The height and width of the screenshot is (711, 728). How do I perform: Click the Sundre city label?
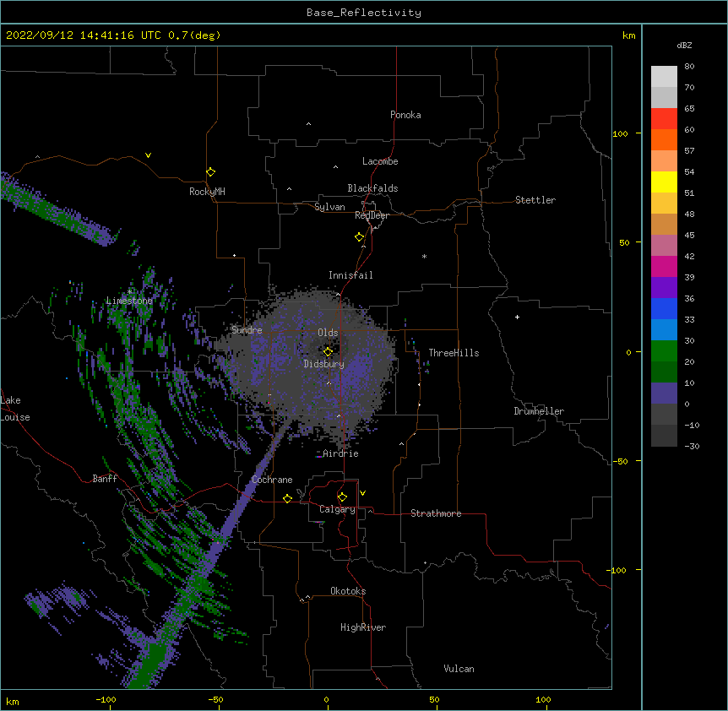point(247,330)
